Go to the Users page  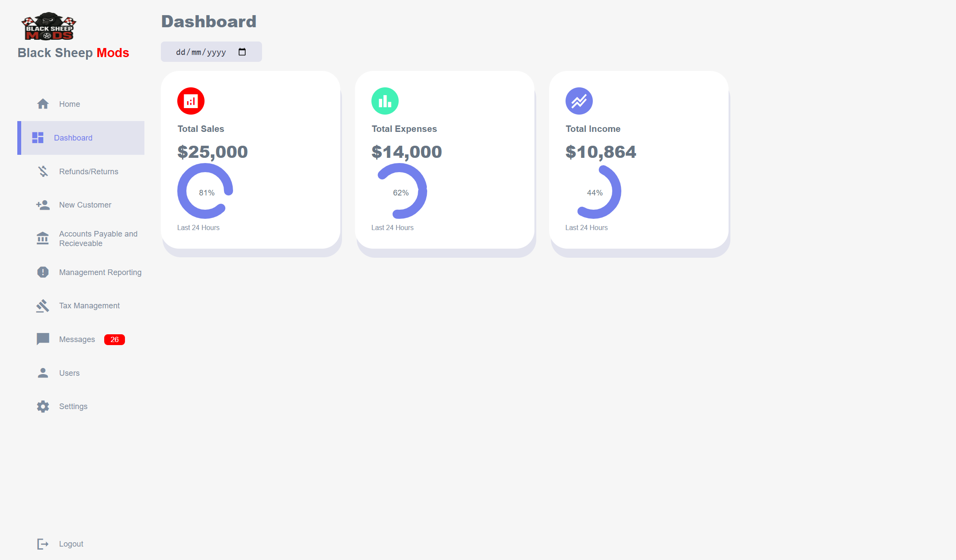(x=69, y=373)
